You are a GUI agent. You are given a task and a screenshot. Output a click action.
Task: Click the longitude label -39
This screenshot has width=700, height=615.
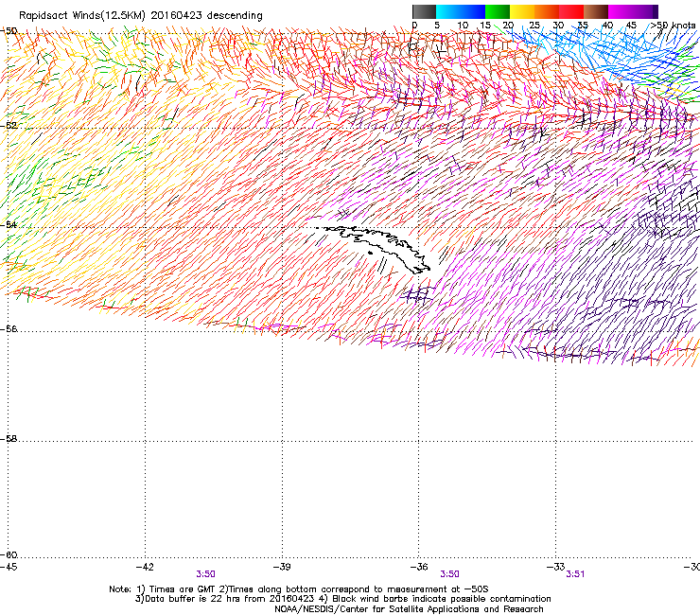(282, 567)
